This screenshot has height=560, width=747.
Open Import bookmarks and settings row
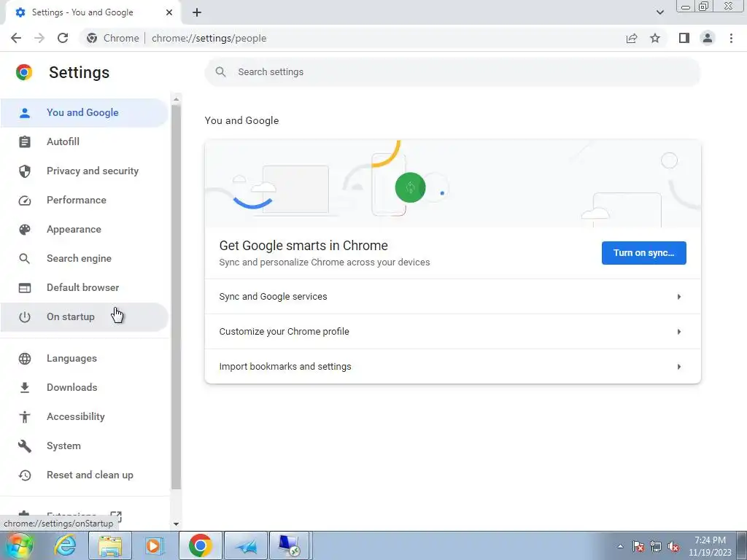pyautogui.click(x=452, y=367)
